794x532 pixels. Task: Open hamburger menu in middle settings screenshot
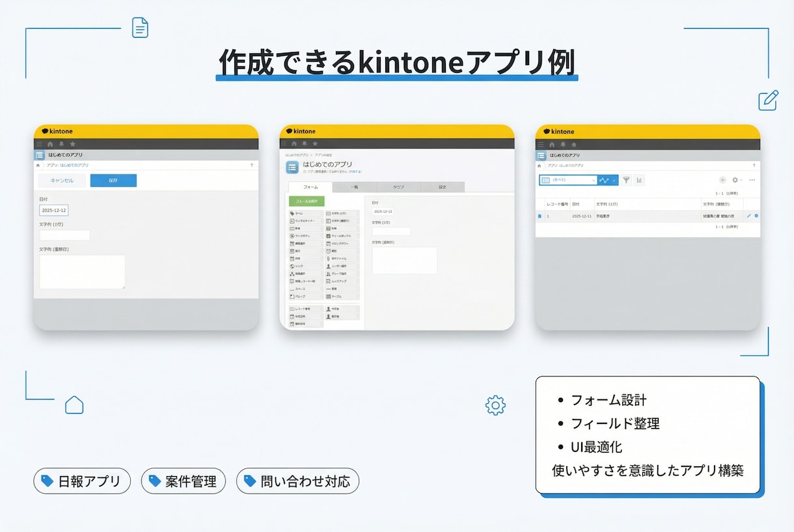[284, 143]
